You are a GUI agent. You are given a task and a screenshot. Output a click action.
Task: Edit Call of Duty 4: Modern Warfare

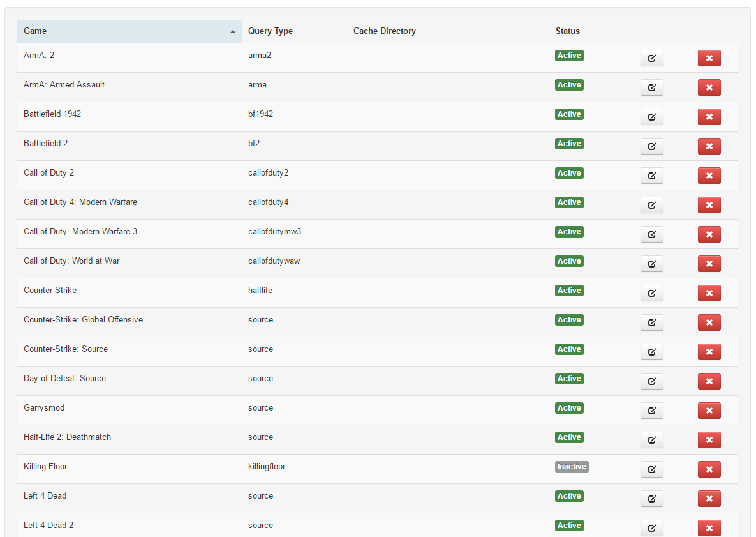652,205
